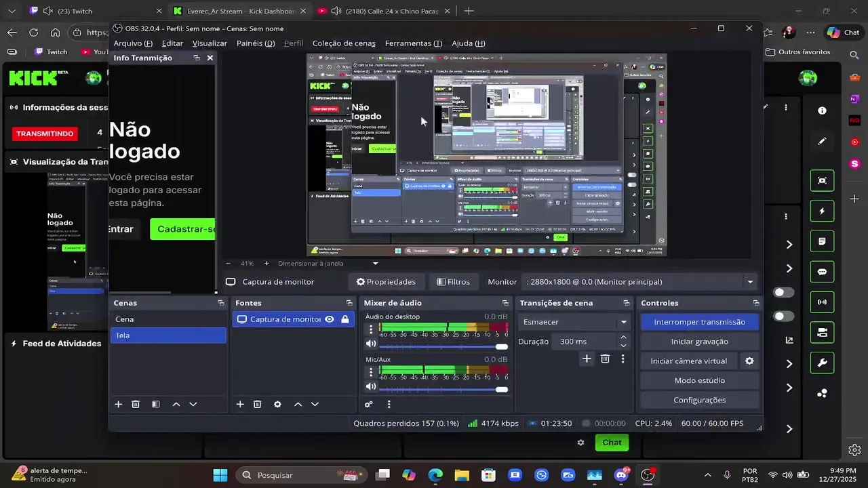
Task: Open advanced audio properties gears icon
Action: 368,404
